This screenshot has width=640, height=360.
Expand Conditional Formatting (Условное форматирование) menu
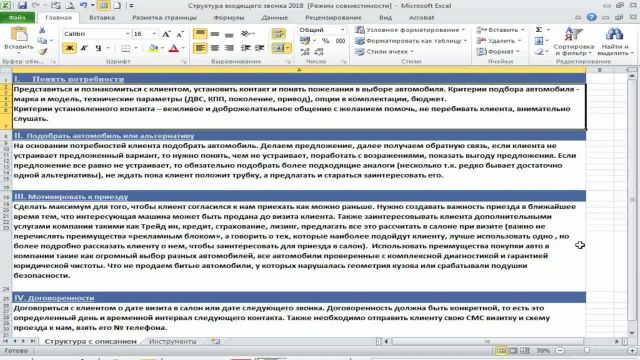click(x=410, y=30)
